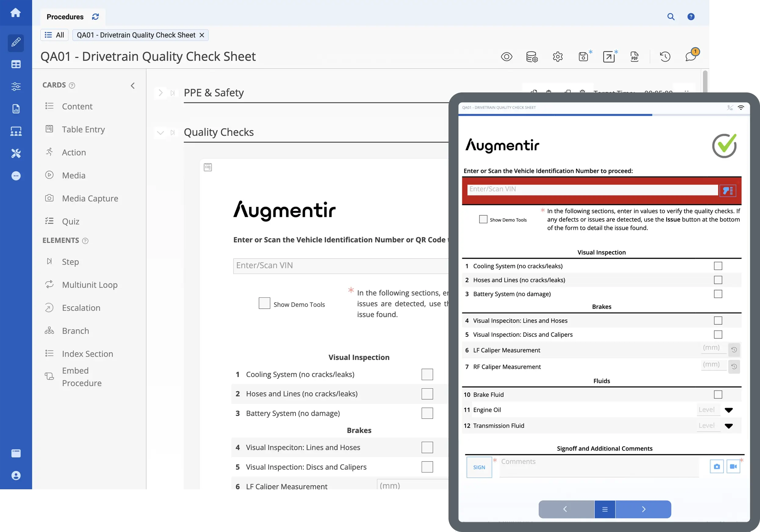Screen dimensions: 760x532
Task: Open the more options bubble in sidebar
Action: tap(16, 176)
